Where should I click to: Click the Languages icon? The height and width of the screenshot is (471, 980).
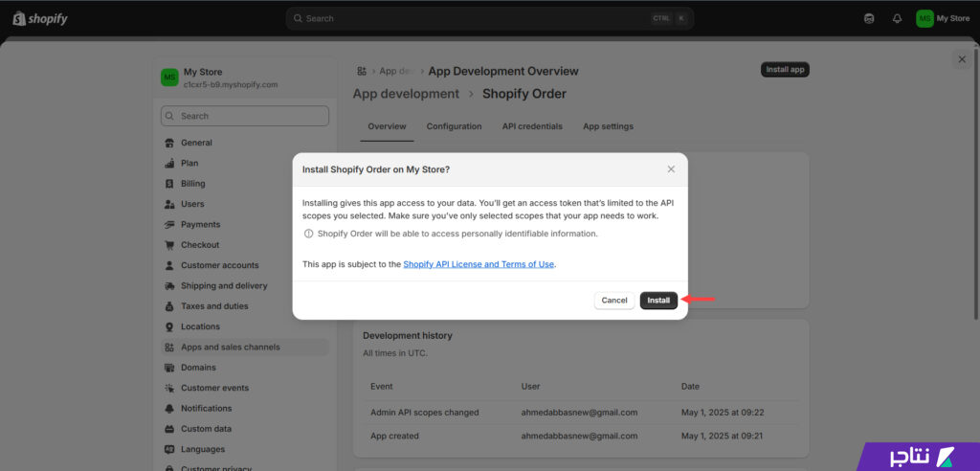point(169,449)
